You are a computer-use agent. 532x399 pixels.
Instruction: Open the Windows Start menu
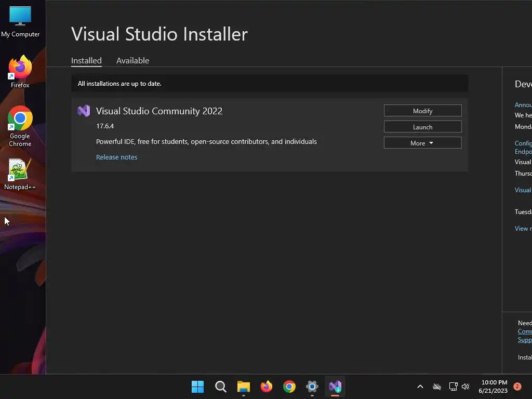197,387
